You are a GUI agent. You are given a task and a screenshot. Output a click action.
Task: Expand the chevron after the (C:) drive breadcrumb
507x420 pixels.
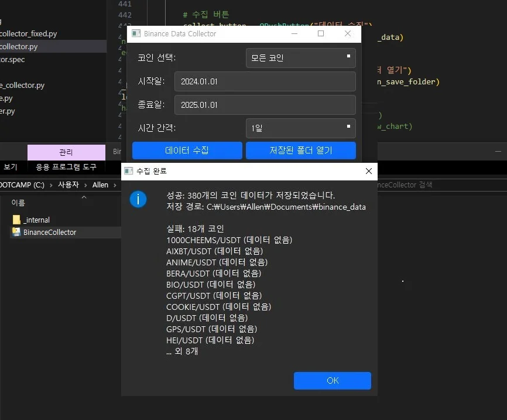pos(51,185)
